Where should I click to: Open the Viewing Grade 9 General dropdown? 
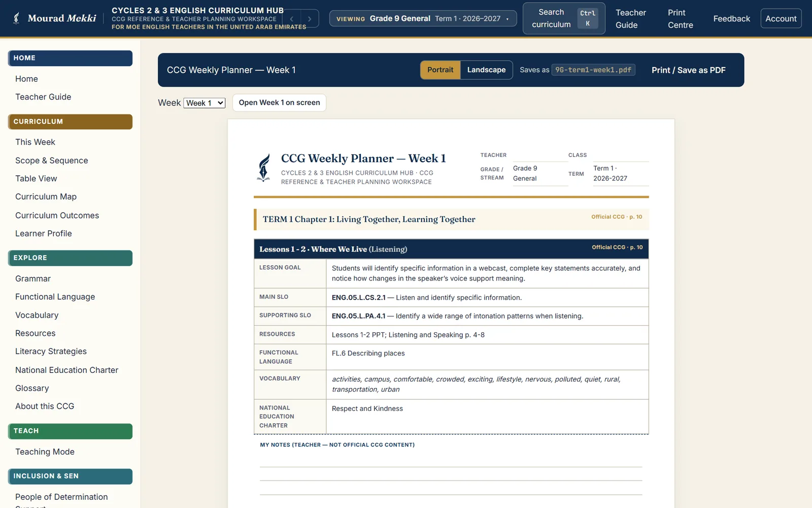(x=423, y=19)
